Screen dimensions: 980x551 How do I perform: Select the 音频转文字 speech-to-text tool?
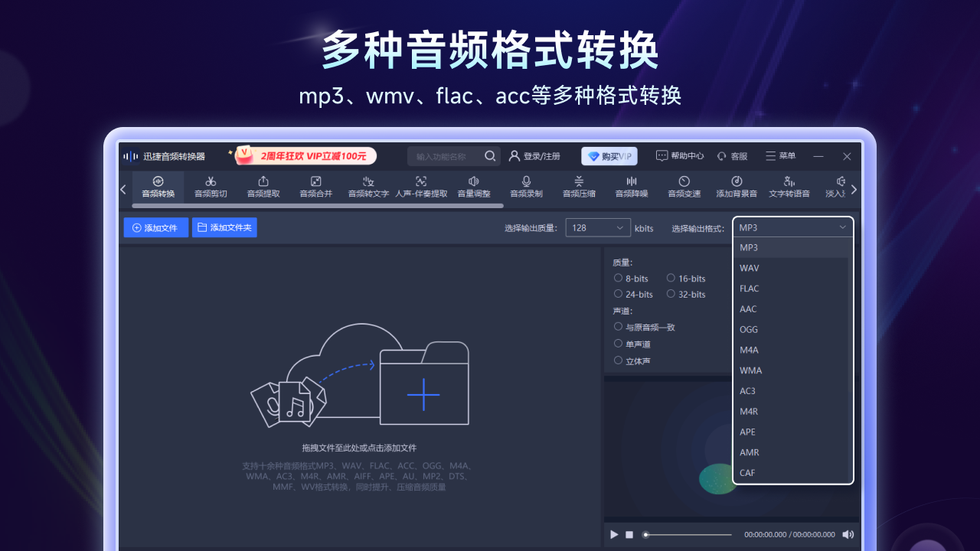coord(368,187)
